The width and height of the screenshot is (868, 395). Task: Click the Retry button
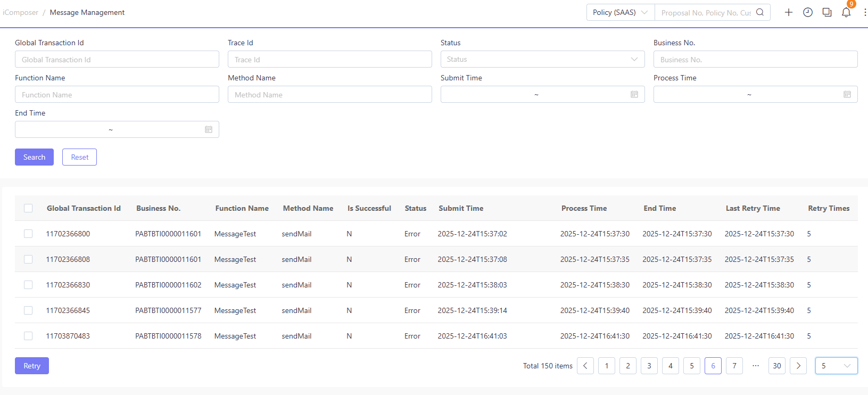click(x=32, y=366)
